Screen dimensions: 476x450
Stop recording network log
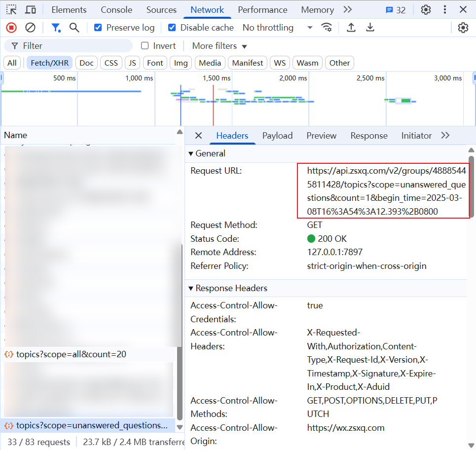[11, 28]
